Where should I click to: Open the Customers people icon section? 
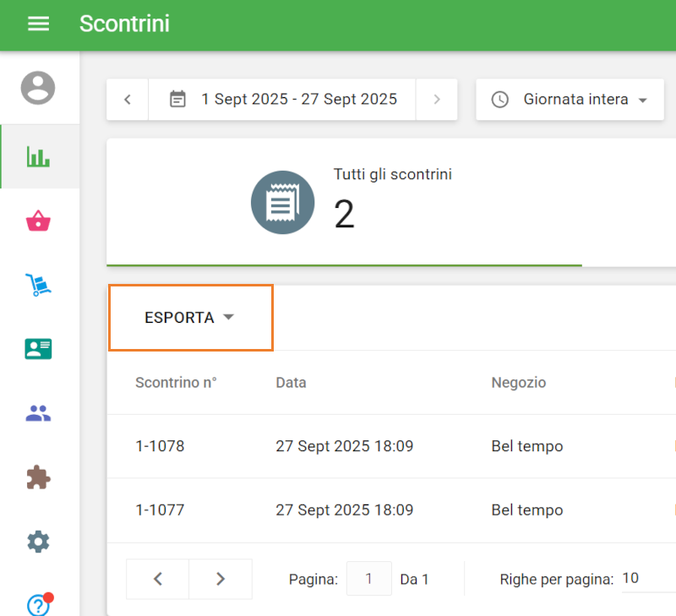tap(39, 413)
